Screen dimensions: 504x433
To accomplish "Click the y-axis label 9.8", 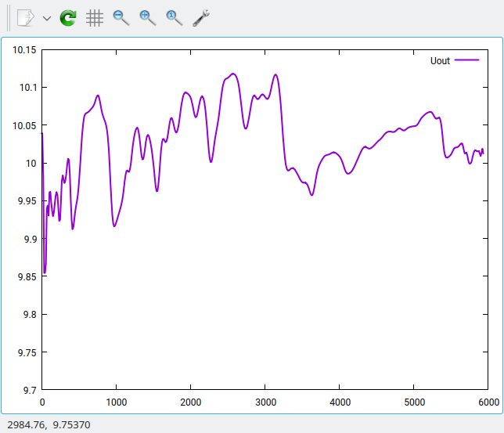I will click(30, 314).
